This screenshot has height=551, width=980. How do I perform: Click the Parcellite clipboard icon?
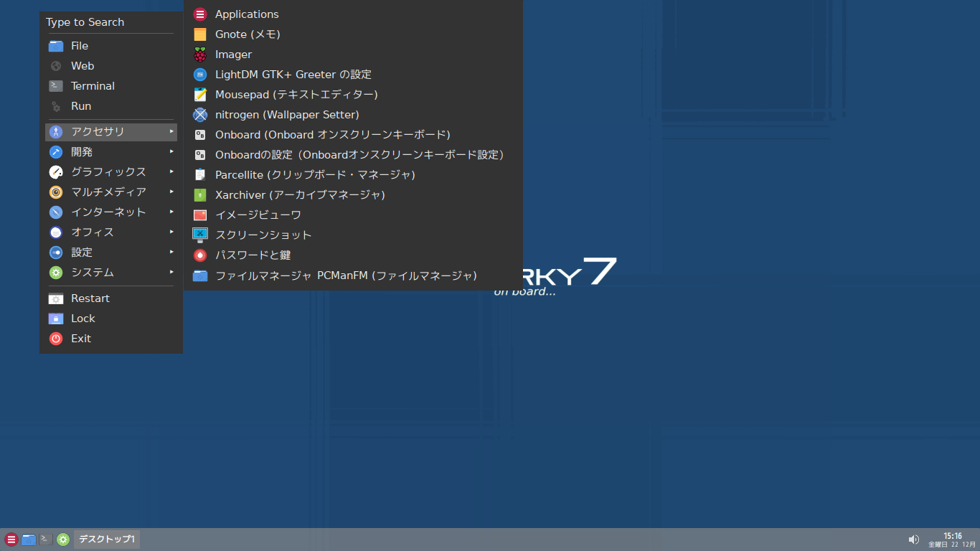200,175
